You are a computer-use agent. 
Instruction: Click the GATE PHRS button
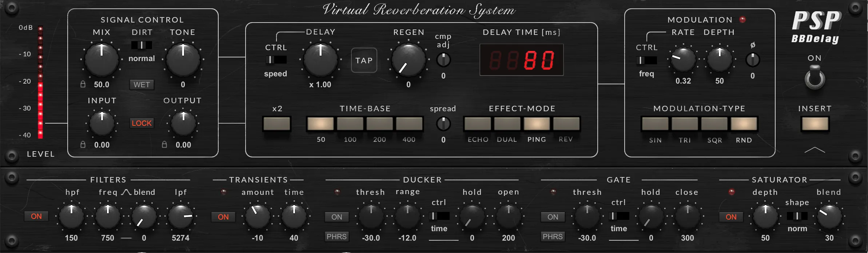click(x=553, y=237)
